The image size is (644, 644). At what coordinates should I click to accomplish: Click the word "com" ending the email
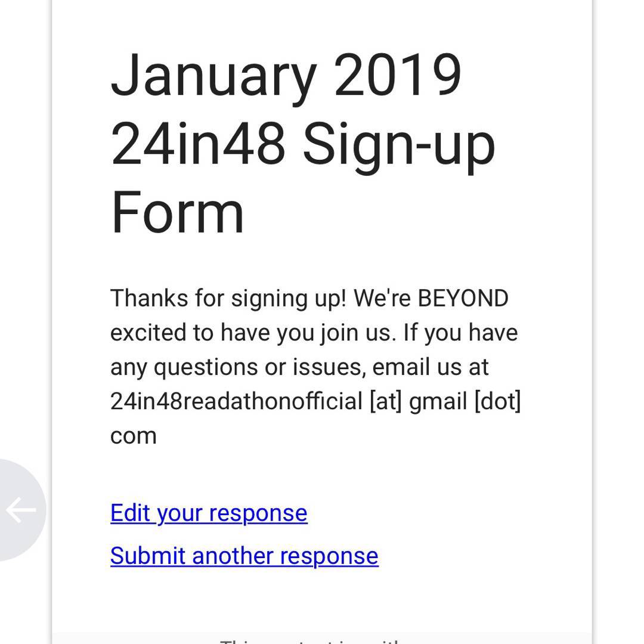pos(134,436)
